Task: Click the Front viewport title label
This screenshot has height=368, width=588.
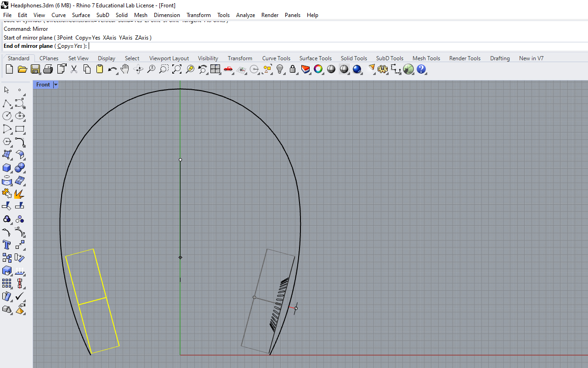Action: [43, 85]
